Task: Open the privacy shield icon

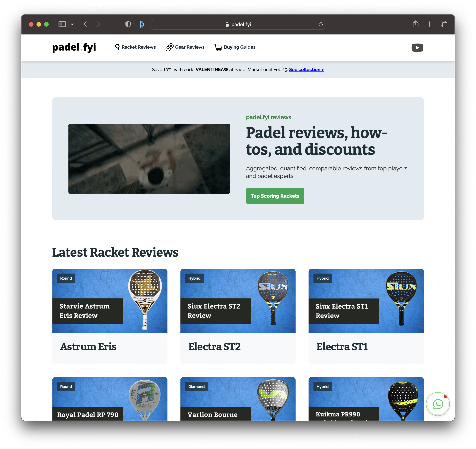Action: [128, 24]
